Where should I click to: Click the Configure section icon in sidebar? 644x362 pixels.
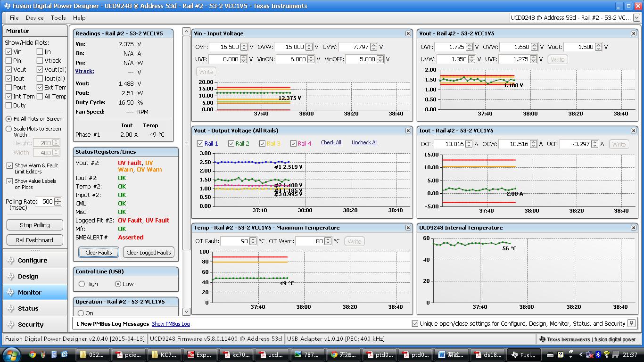coord(10,260)
